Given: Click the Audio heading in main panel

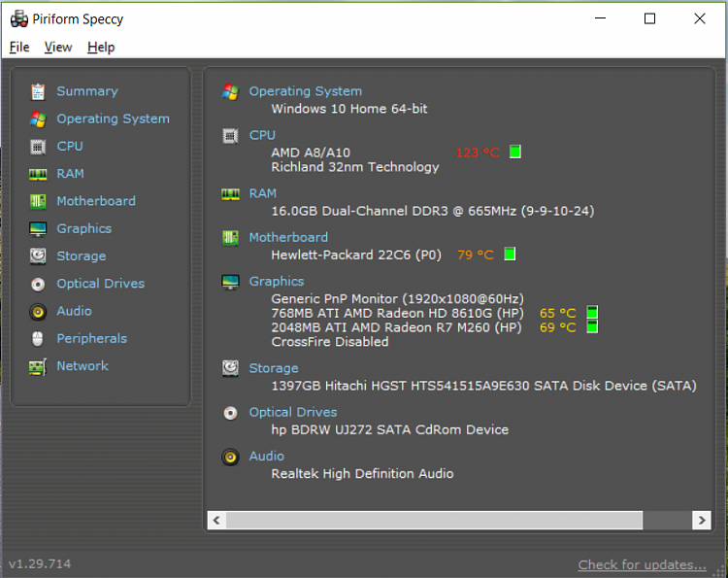Looking at the screenshot, I should pyautogui.click(x=267, y=457).
